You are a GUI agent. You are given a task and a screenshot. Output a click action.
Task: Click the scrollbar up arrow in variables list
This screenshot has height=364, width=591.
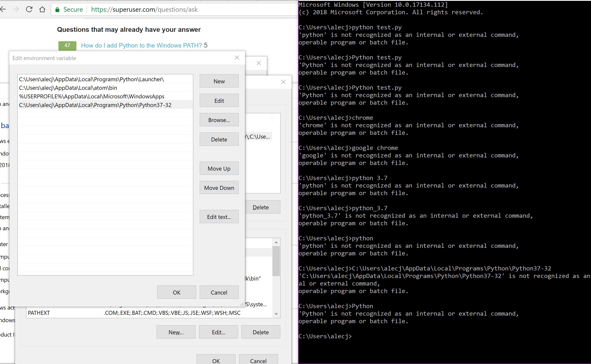276,243
